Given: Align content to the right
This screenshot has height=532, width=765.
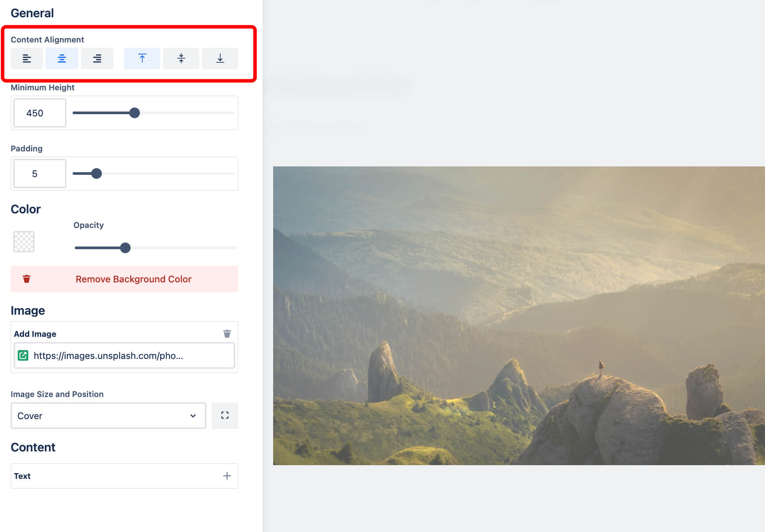Looking at the screenshot, I should tap(97, 58).
